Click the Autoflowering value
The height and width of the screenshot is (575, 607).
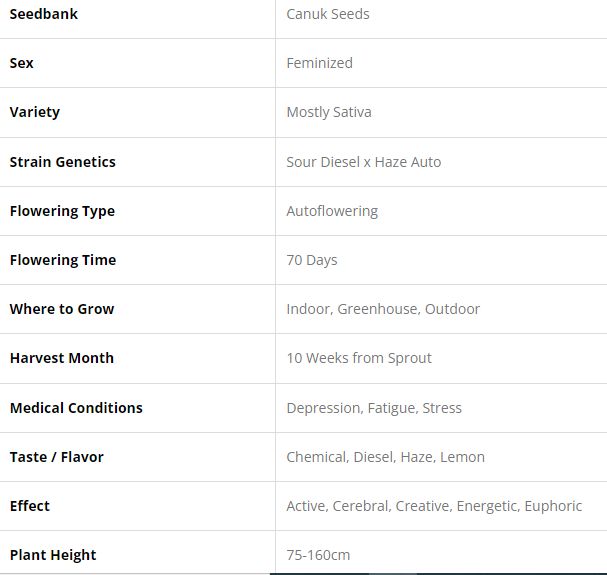(x=332, y=211)
